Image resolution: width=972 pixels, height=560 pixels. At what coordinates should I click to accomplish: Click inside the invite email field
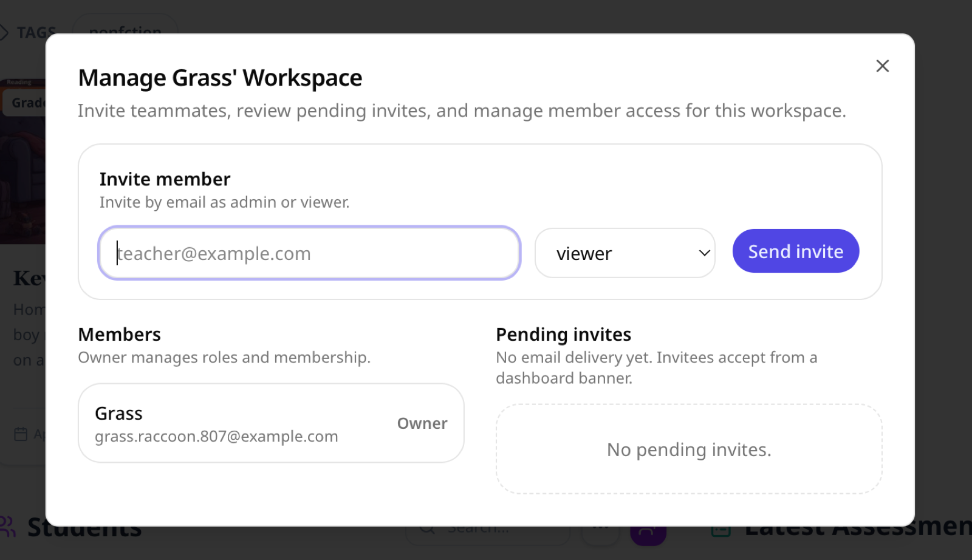coord(309,253)
